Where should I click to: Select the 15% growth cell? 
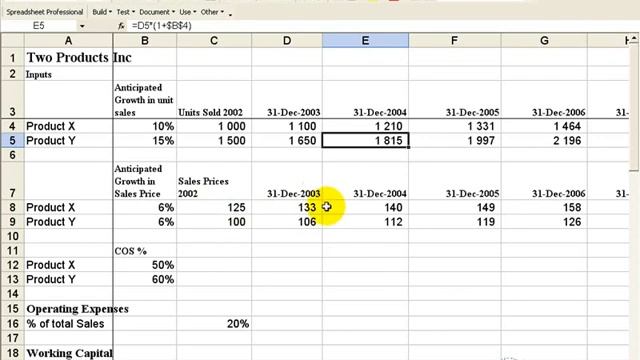coord(144,140)
